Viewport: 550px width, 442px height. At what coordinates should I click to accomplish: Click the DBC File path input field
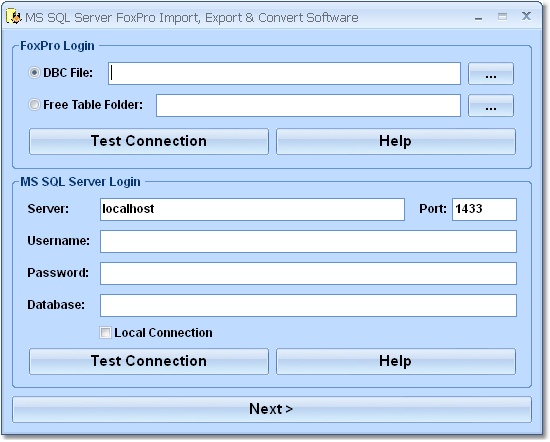click(x=284, y=74)
